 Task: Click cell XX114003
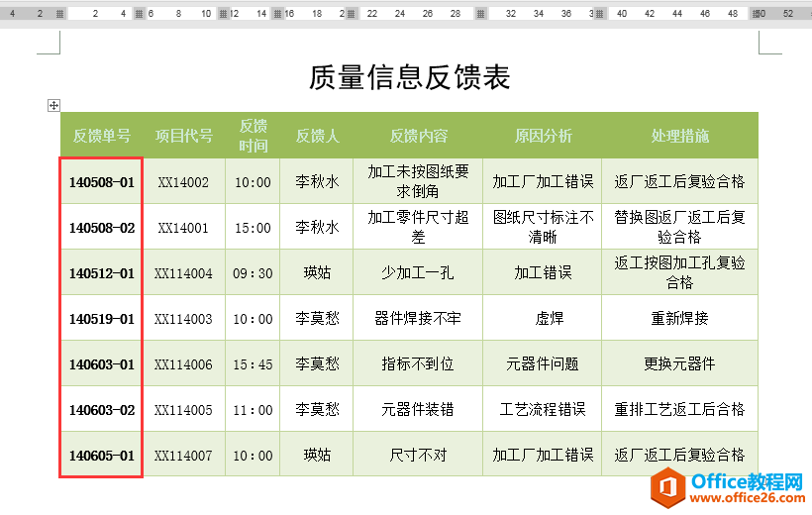[x=183, y=319]
